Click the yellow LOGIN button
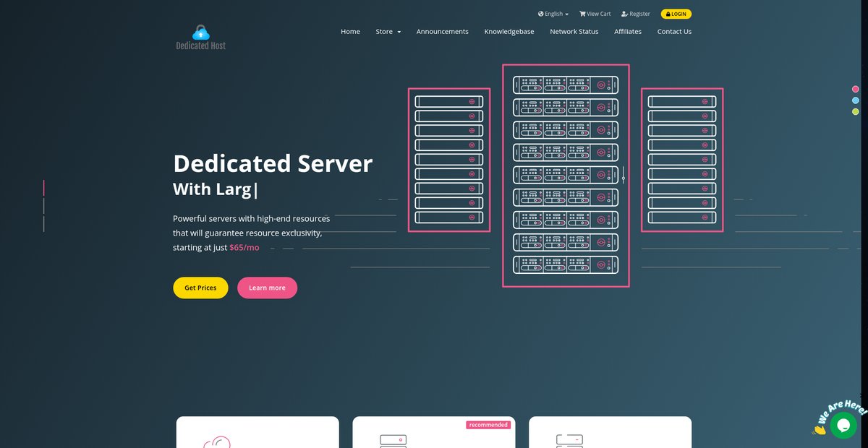868x448 pixels. click(x=676, y=14)
